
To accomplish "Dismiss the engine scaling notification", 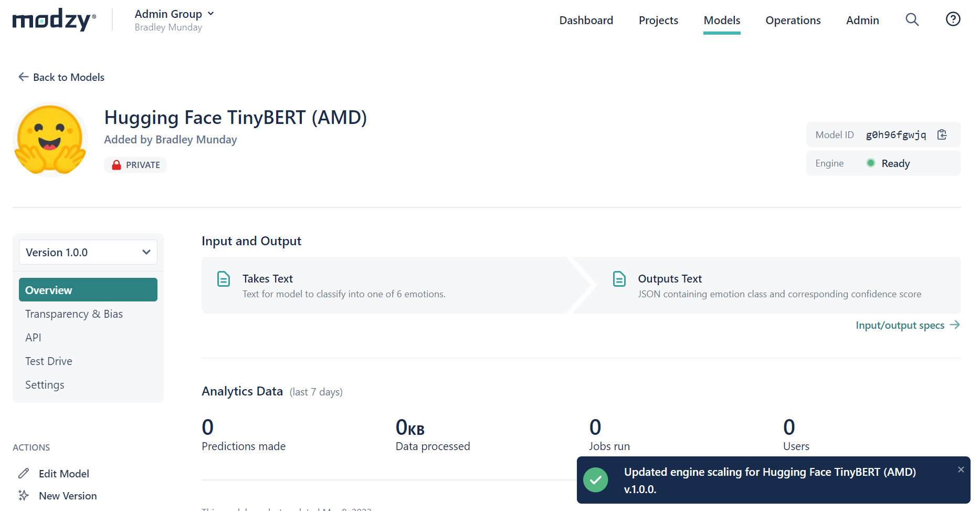I will point(961,470).
